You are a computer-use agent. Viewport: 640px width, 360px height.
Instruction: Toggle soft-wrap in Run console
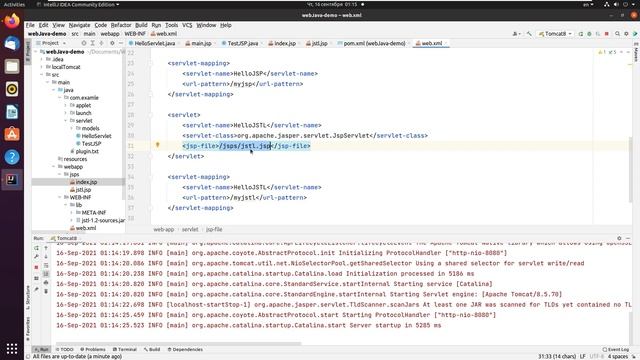point(46,265)
